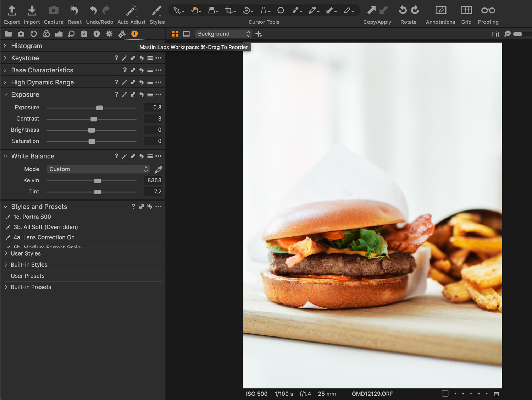Click the Exposure slider handle
Screen dimensions: 532x400
coord(100,108)
